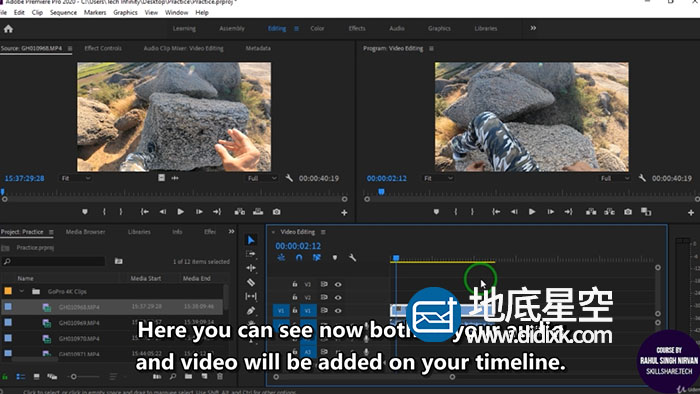
Task: Play the Program monitor sequence
Action: pyautogui.click(x=532, y=212)
